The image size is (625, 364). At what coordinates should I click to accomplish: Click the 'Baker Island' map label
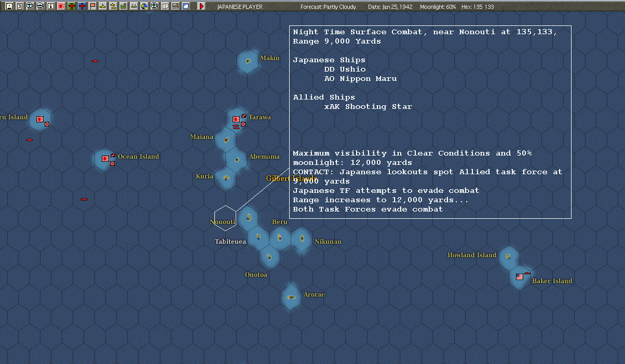tap(552, 281)
